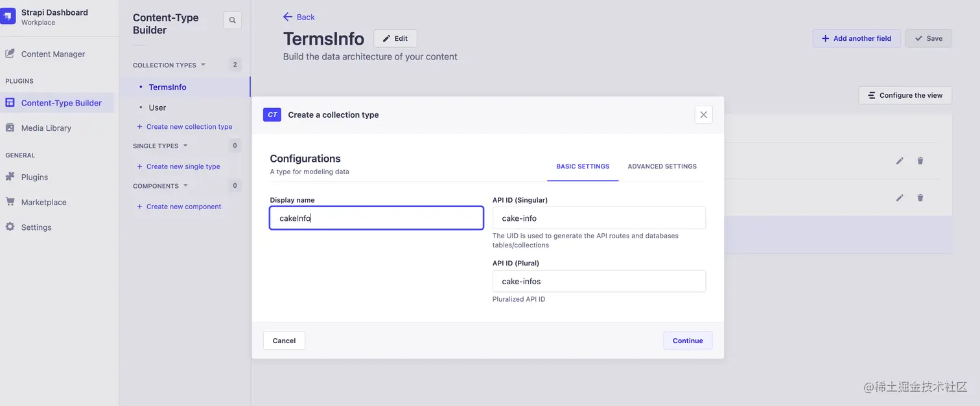The width and height of the screenshot is (980, 406).
Task: Open the Marketplace cart icon
Action: [x=10, y=202]
